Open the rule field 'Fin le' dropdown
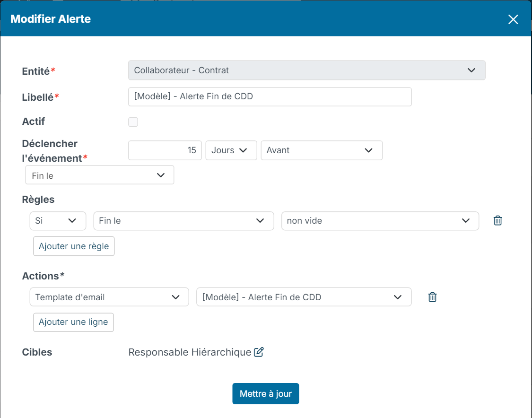This screenshot has height=418, width=532. point(183,221)
